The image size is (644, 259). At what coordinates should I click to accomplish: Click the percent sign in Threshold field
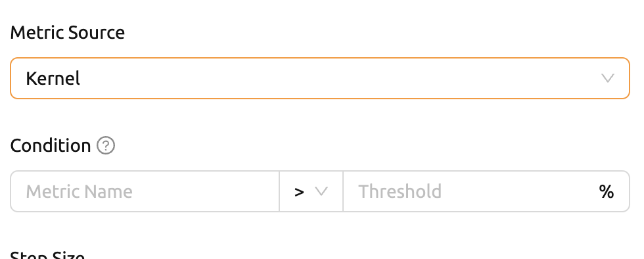coord(606,191)
